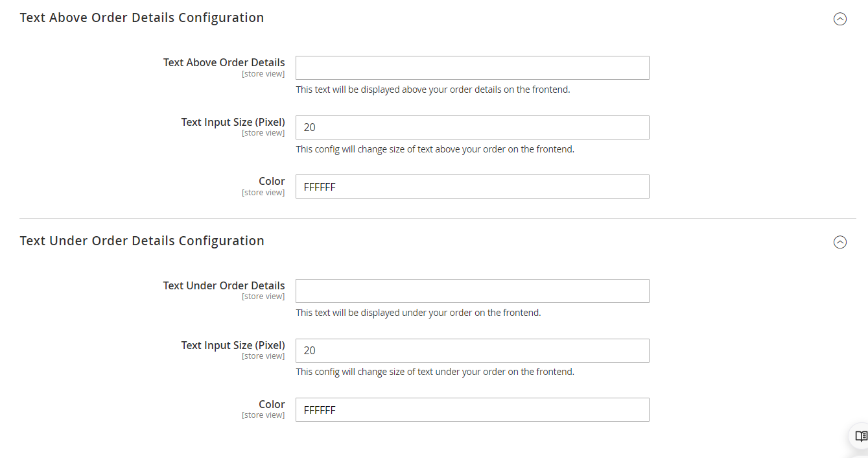This screenshot has width=868, height=458.
Task: Click Text Input Size label in Above section
Action: [x=233, y=123]
